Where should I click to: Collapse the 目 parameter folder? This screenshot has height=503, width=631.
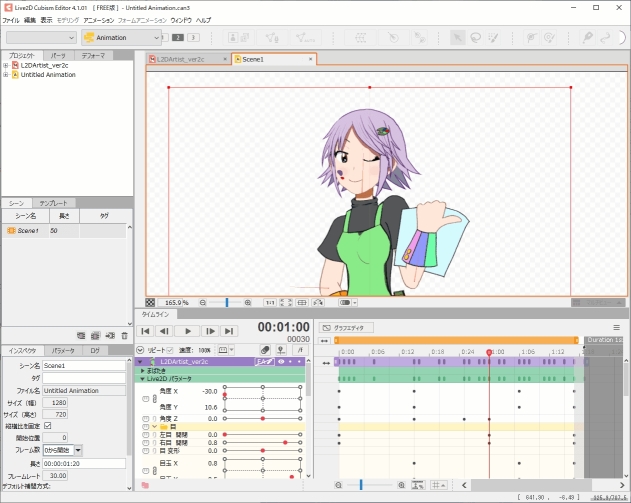coord(155,427)
